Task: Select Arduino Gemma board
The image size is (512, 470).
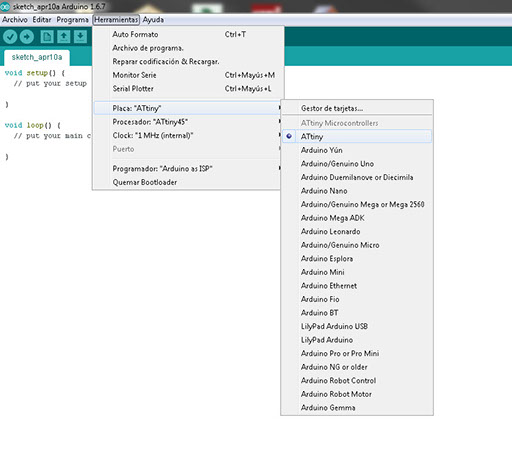Action: click(x=356, y=408)
